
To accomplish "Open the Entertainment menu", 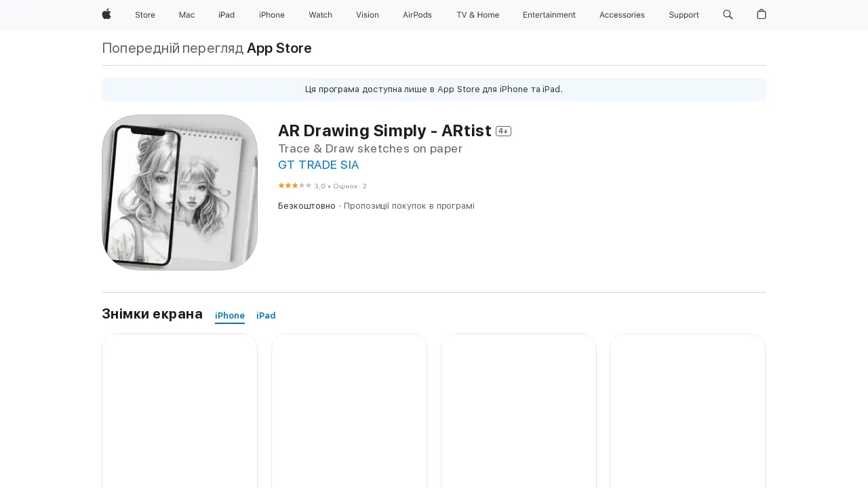I will point(549,15).
